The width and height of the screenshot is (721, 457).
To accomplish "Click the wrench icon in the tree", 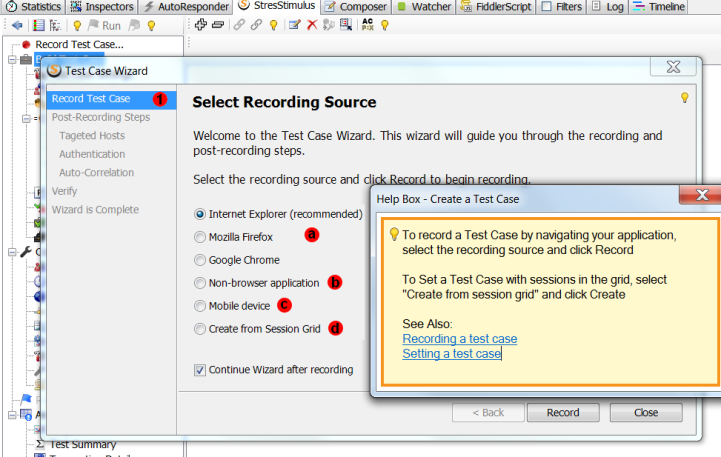I will 26,251.
